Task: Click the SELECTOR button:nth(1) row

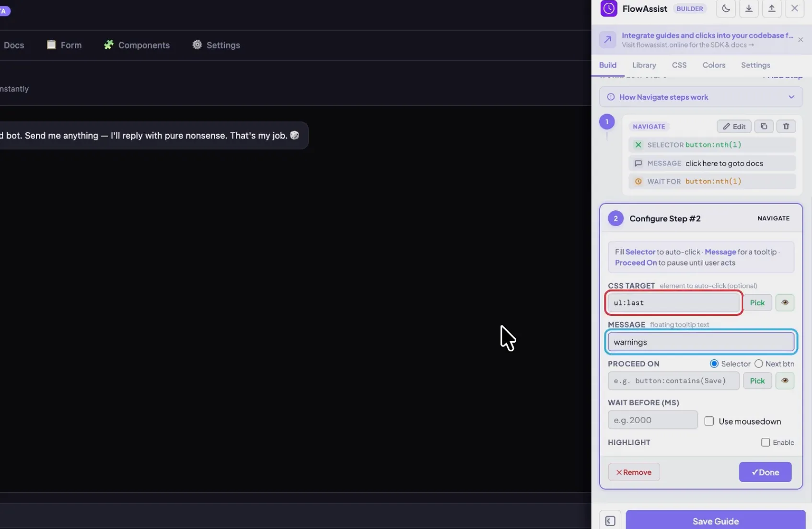Action: click(712, 145)
